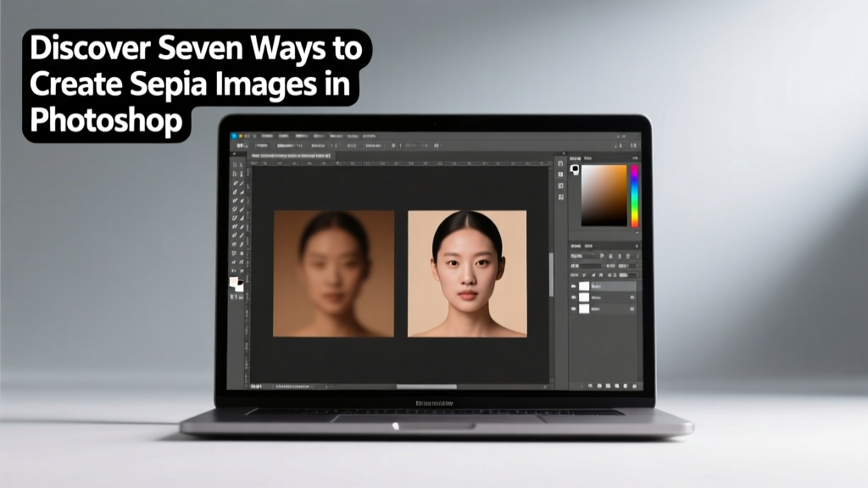
Task: Click the blurred sepia portrait on the canvas
Action: point(333,274)
